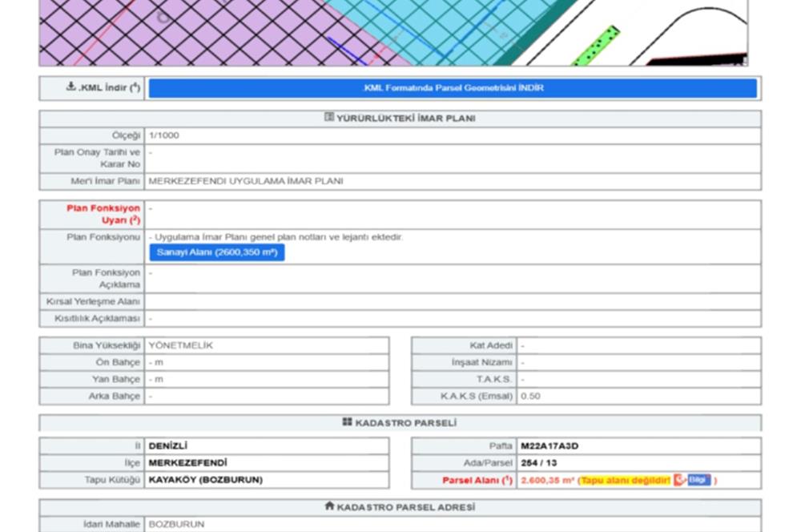Download parcel geometry in KML format
The width and height of the screenshot is (801, 532).
[x=453, y=88]
